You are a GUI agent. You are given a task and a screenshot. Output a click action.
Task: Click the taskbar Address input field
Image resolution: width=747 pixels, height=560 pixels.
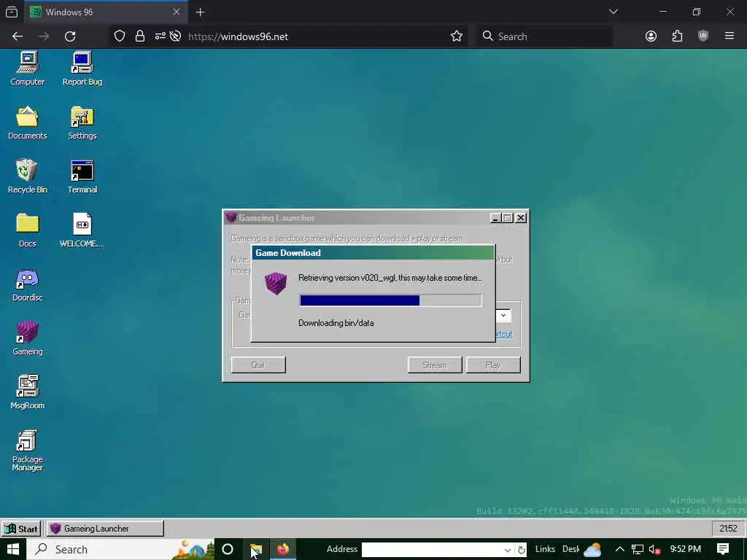433,550
